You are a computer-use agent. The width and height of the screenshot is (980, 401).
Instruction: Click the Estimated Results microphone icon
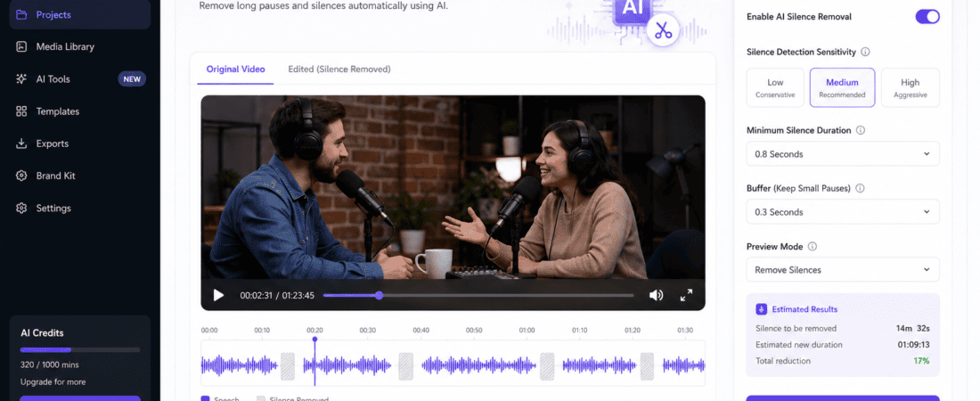(761, 309)
